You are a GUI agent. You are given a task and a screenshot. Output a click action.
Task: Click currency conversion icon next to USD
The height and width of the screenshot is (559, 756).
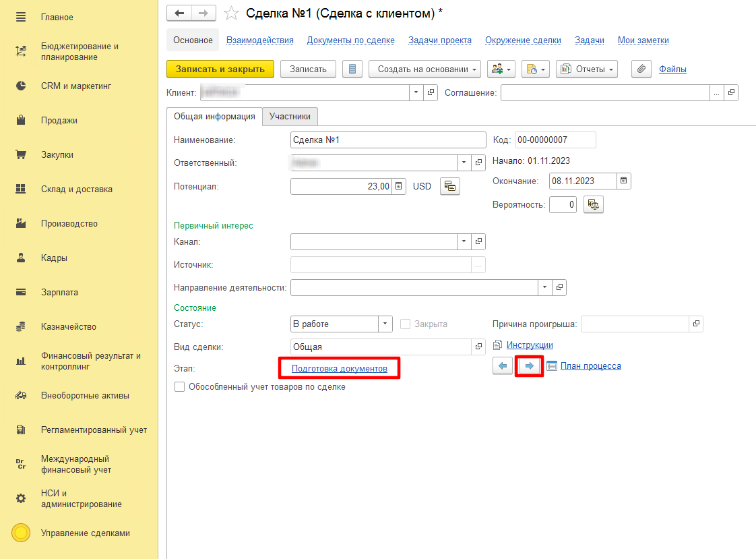click(x=449, y=186)
